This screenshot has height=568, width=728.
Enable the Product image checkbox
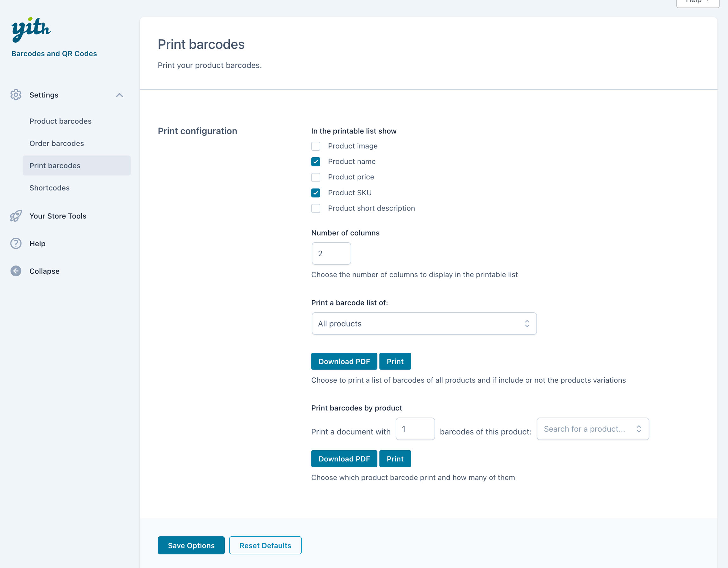click(315, 146)
